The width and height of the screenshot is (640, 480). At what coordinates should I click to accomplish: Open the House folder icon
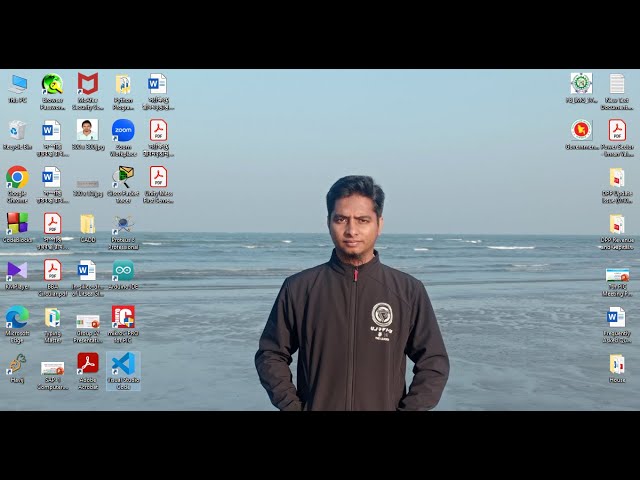pyautogui.click(x=617, y=364)
